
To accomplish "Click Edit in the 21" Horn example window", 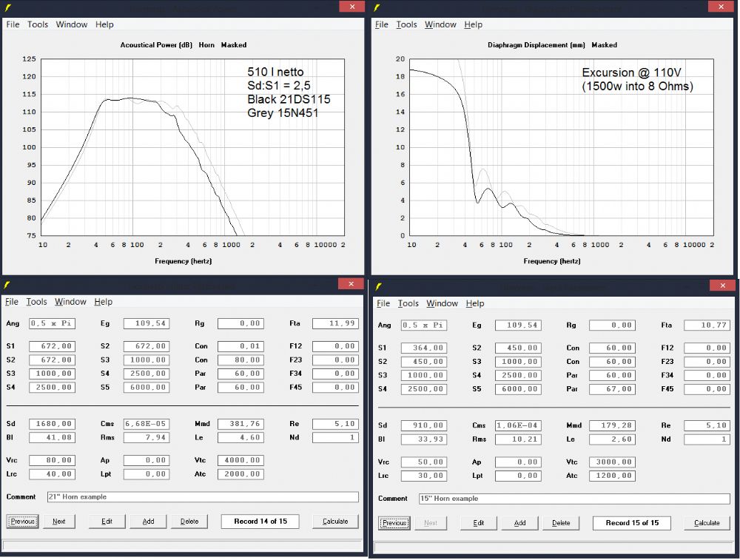I will 107,522.
